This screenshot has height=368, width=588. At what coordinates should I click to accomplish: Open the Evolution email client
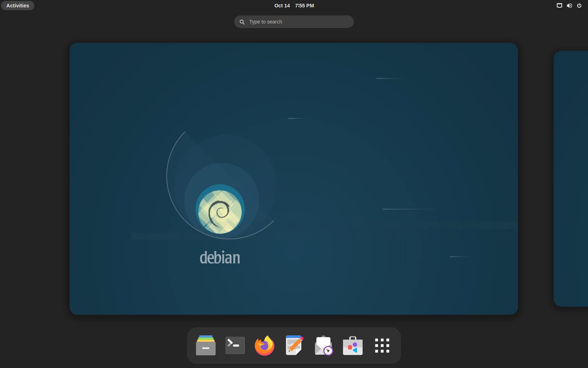pos(323,345)
